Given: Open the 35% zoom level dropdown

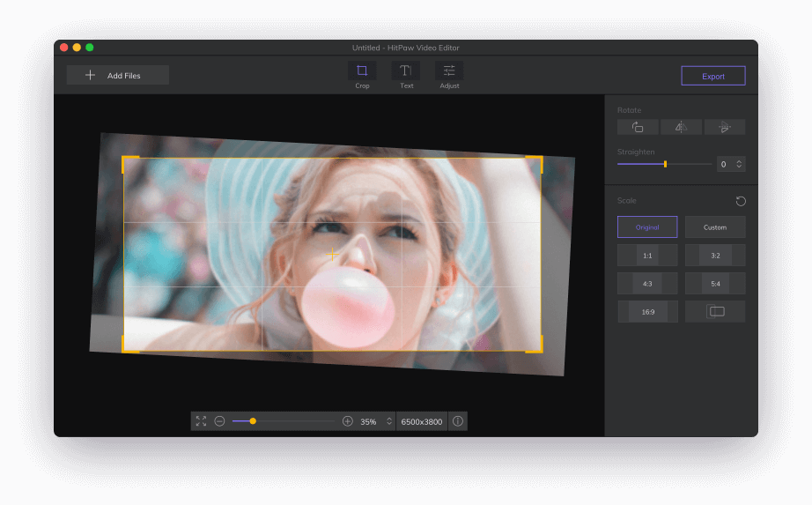Looking at the screenshot, I should pyautogui.click(x=389, y=421).
